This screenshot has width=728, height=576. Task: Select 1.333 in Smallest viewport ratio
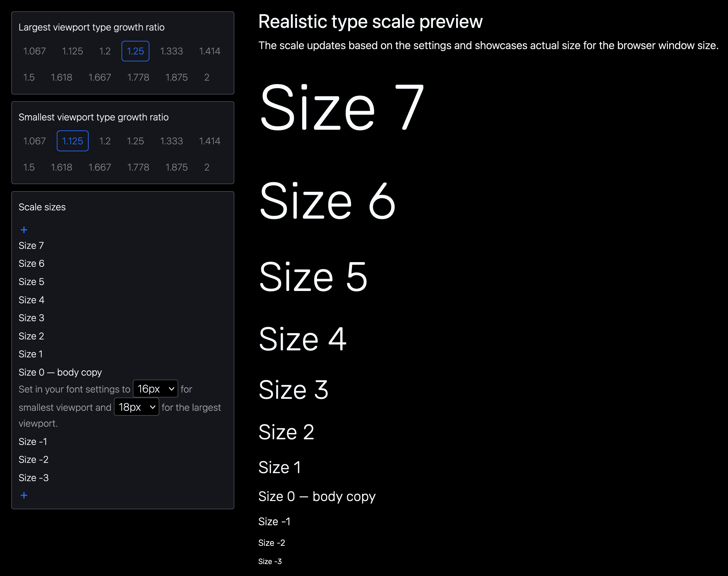(x=171, y=141)
